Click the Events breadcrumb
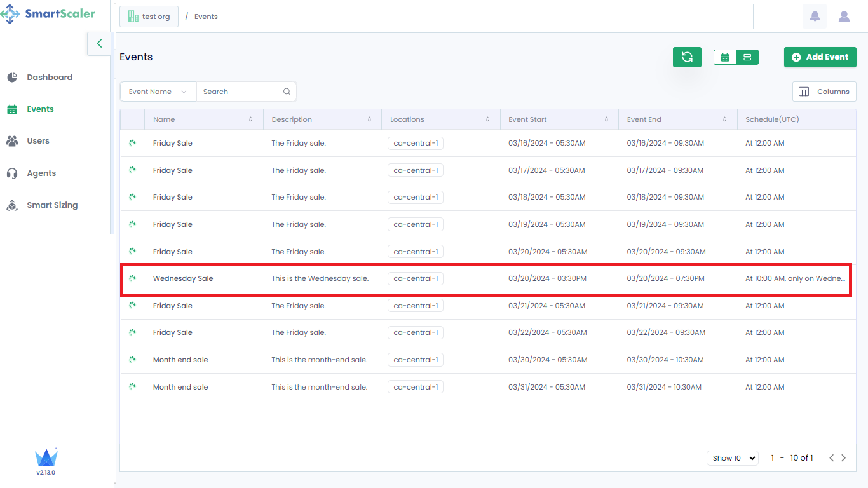Viewport: 868px width, 488px height. [x=206, y=17]
